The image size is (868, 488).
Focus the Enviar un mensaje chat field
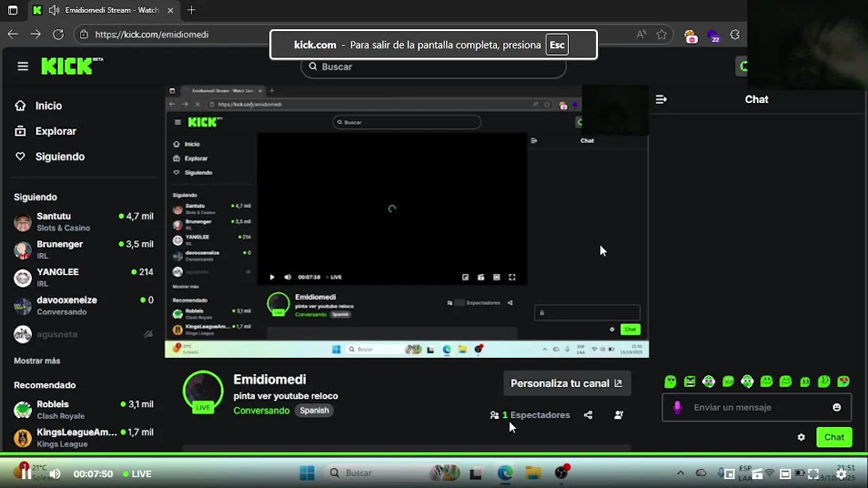(x=758, y=407)
